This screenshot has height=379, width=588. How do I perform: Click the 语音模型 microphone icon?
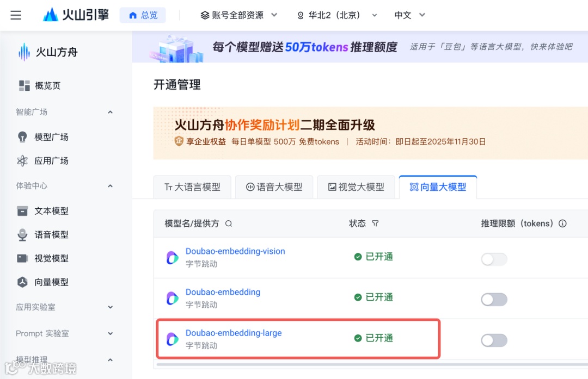[x=22, y=235]
